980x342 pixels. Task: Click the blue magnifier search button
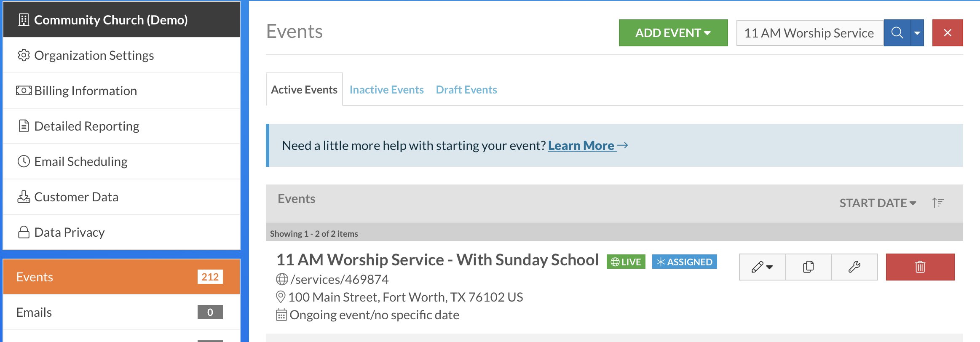[x=897, y=33]
